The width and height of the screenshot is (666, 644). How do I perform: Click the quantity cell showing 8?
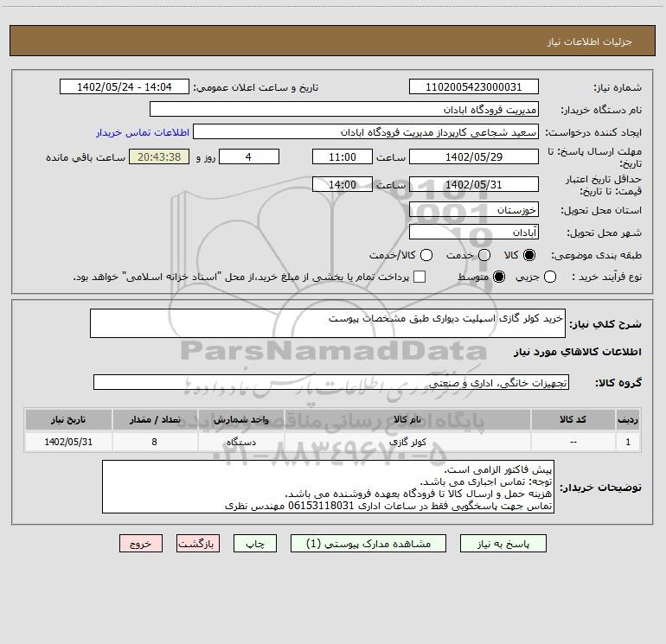point(155,442)
